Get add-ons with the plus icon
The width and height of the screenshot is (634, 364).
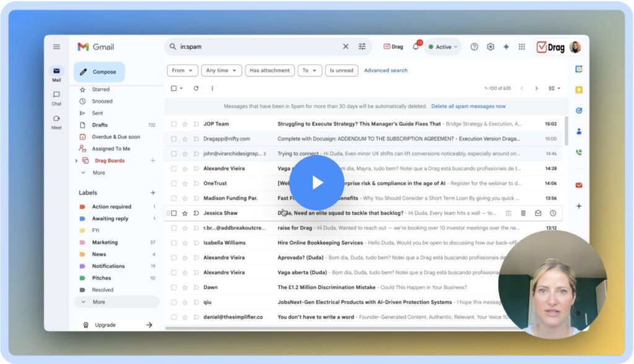(x=579, y=206)
